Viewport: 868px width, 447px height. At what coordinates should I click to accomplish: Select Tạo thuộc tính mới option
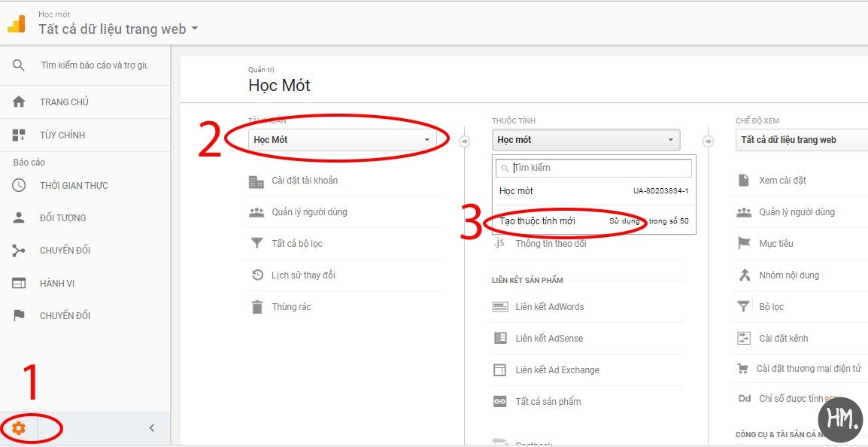coord(537,221)
